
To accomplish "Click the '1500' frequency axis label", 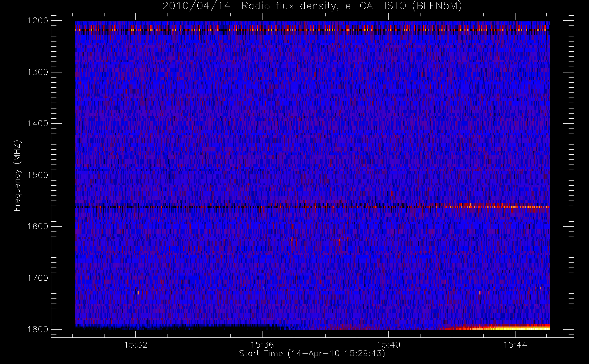I will click(x=38, y=175).
